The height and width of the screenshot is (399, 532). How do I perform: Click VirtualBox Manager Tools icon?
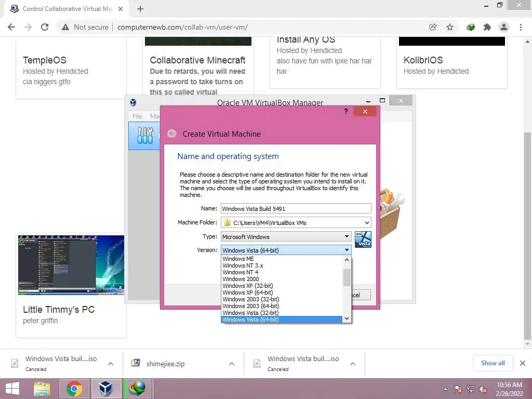coord(145,136)
